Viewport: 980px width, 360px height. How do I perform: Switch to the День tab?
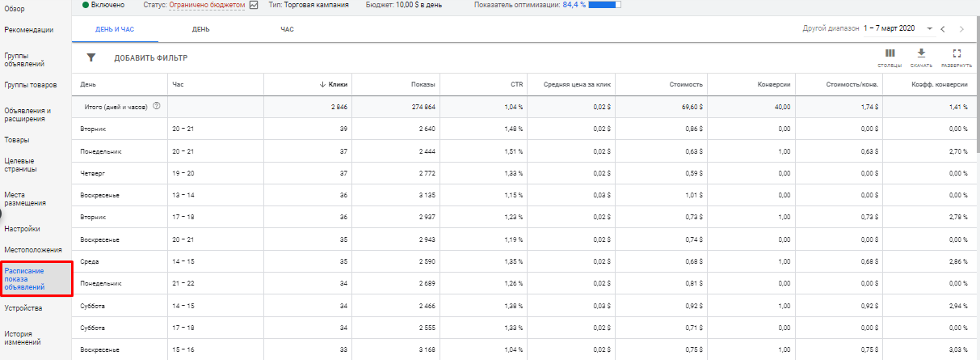point(201,29)
